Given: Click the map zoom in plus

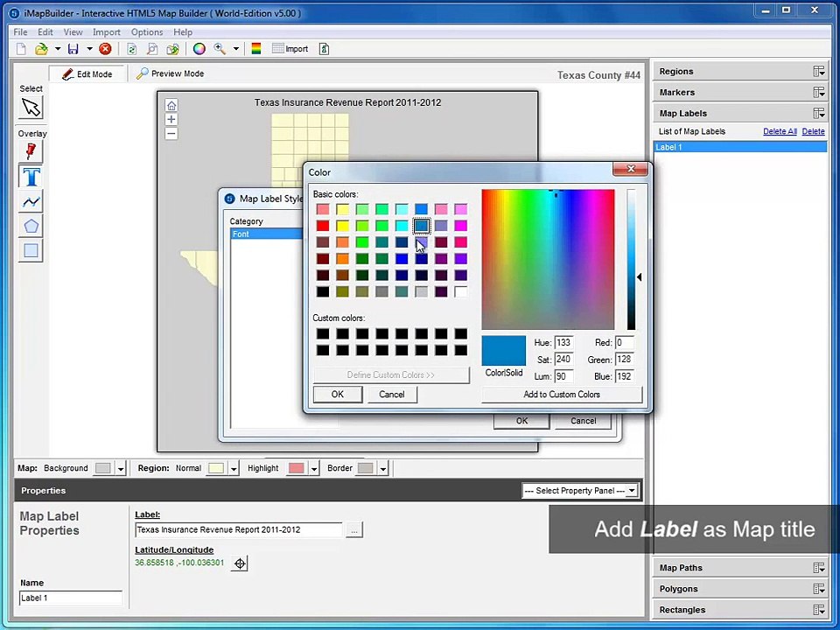Looking at the screenshot, I should pyautogui.click(x=171, y=120).
